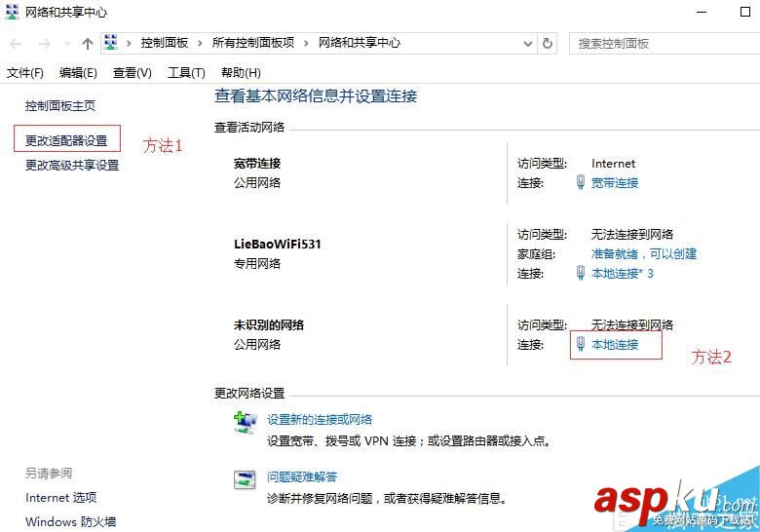Expand the address bar history dropdown
The image size is (760, 532).
click(528, 44)
